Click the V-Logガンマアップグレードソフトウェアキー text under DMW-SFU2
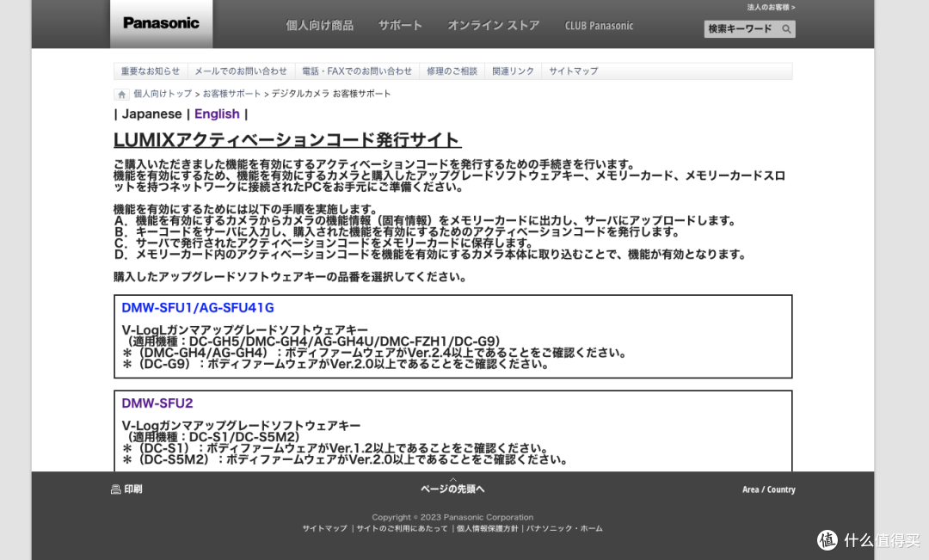Image resolution: width=929 pixels, height=560 pixels. point(241,426)
